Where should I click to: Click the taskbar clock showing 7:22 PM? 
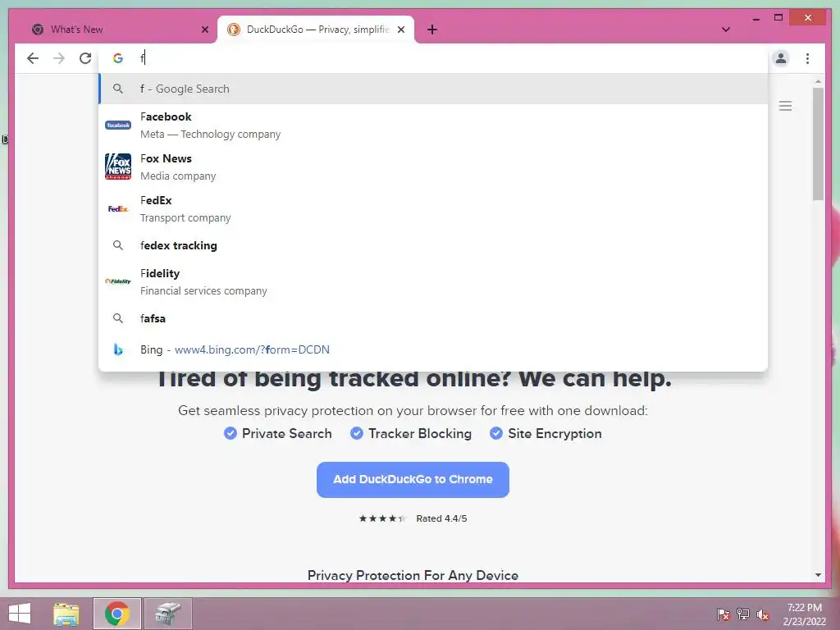click(804, 614)
